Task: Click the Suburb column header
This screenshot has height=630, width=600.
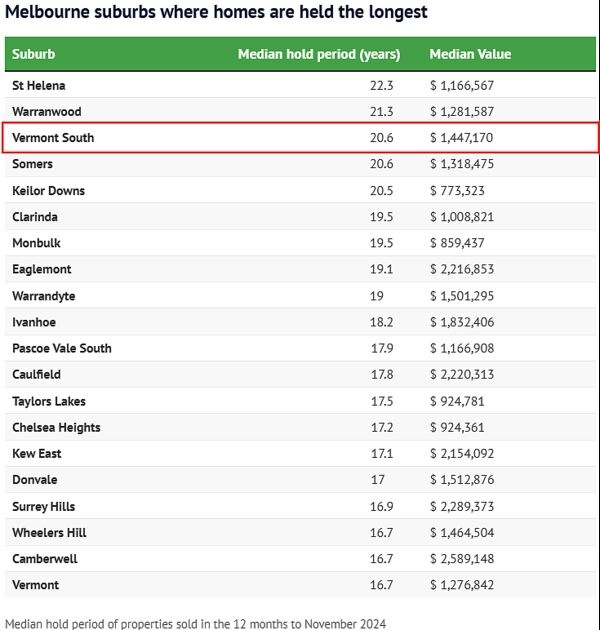Action: coord(34,54)
